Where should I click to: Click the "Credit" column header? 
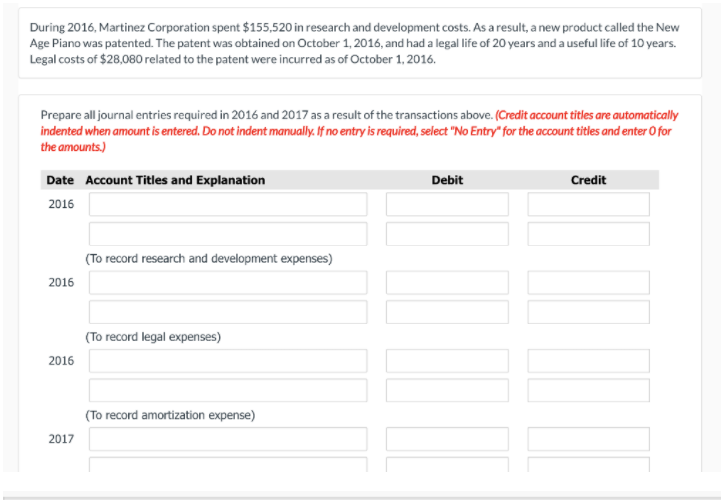pyautogui.click(x=589, y=180)
